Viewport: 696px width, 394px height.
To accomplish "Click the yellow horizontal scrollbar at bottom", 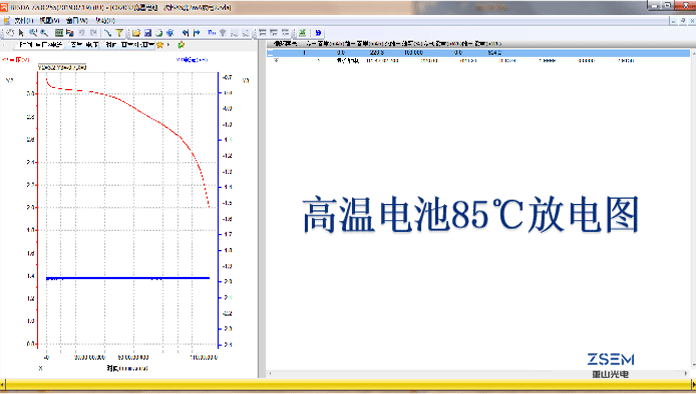I will pyautogui.click(x=348, y=384).
